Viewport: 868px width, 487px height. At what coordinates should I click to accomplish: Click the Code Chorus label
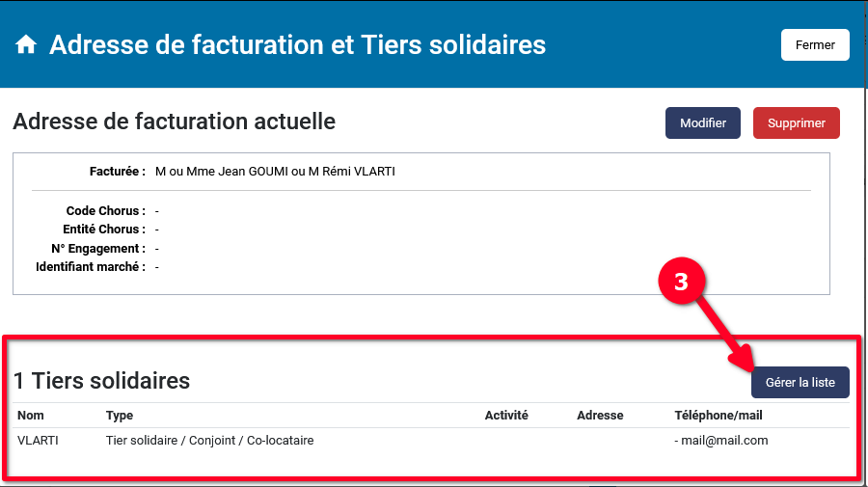[x=105, y=210]
